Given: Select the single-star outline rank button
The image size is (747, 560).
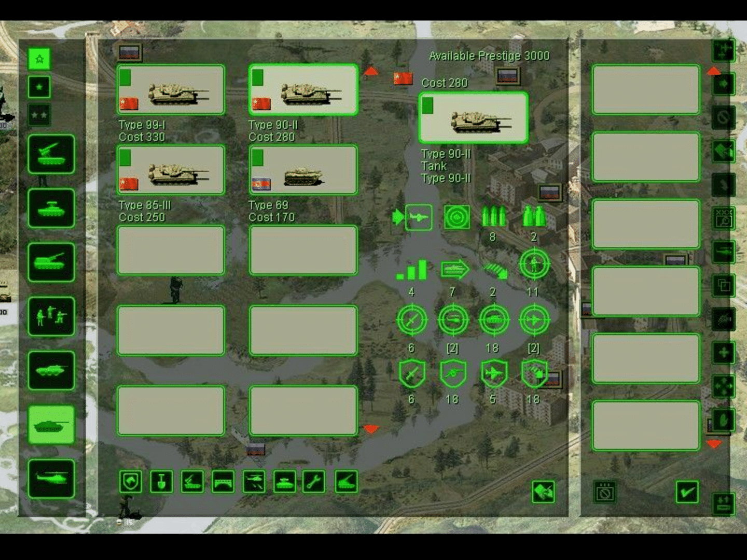Looking at the screenshot, I should 39,59.
